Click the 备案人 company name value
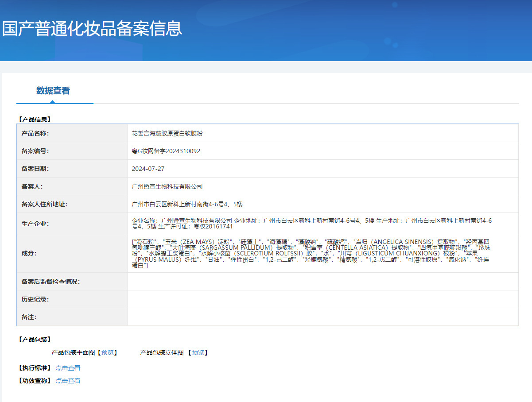 (167, 186)
